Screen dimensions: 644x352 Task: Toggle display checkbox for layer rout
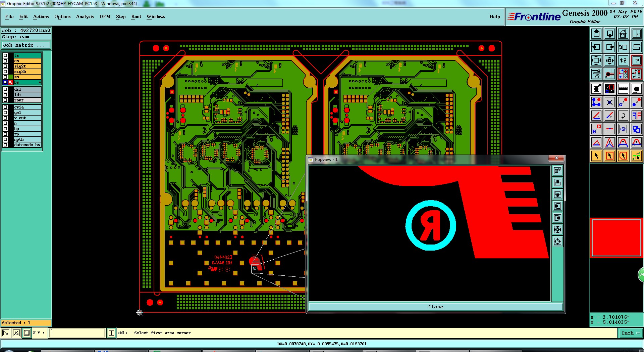point(5,100)
